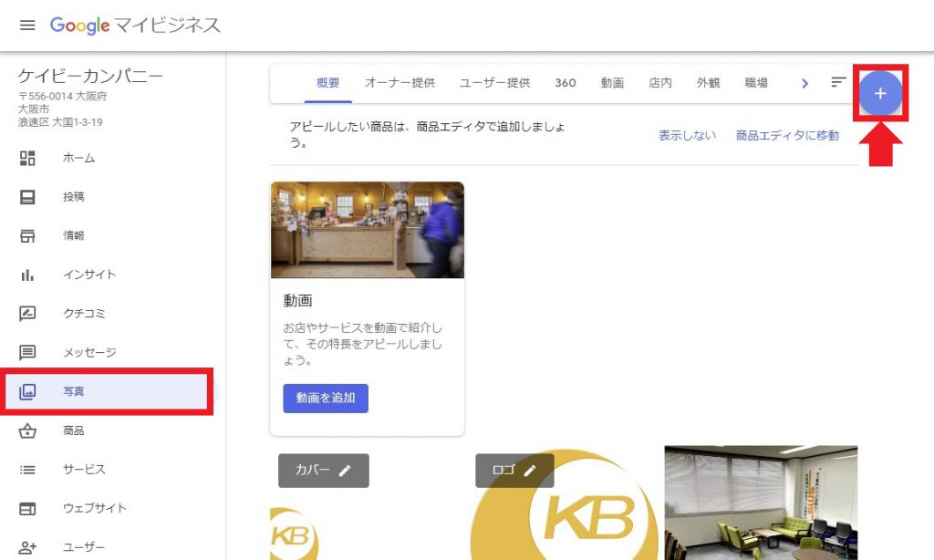Open the 360 photos tab
934x560 pixels.
point(566,83)
